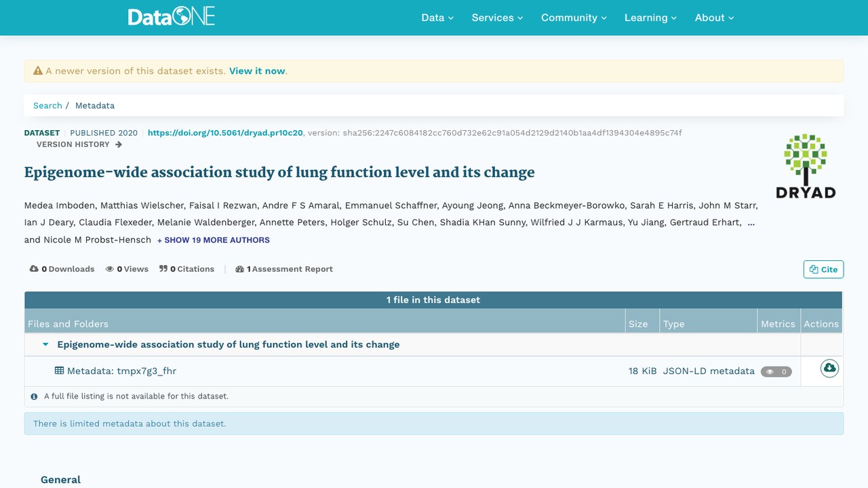Click the dataset title heading
Image resolution: width=868 pixels, height=488 pixels.
pos(279,172)
